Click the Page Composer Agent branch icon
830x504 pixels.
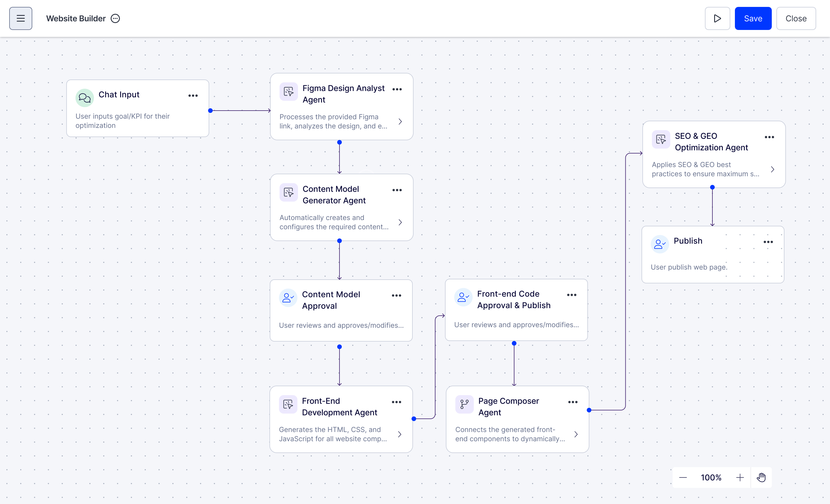[x=464, y=404]
